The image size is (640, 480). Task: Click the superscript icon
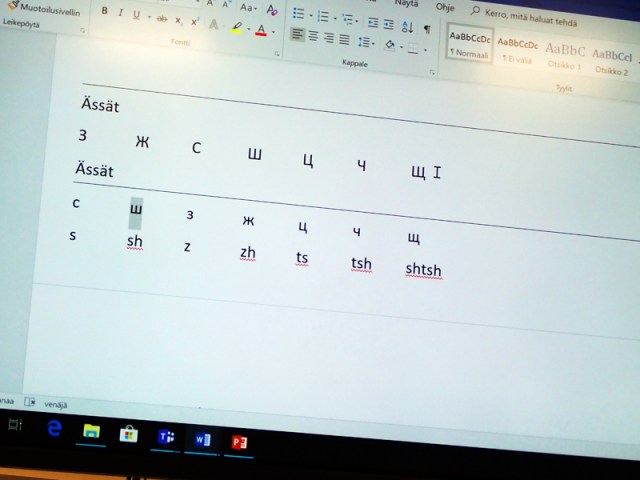coord(194,21)
